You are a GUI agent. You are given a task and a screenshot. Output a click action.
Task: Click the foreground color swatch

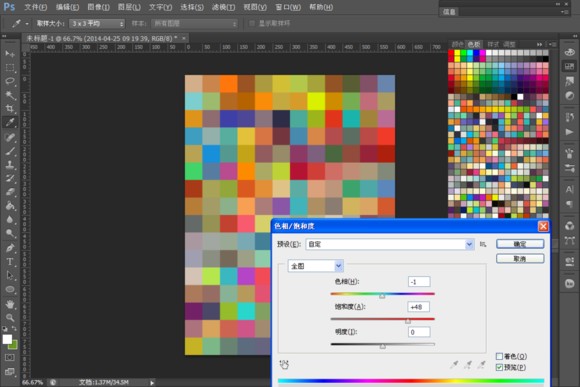pos(7,339)
